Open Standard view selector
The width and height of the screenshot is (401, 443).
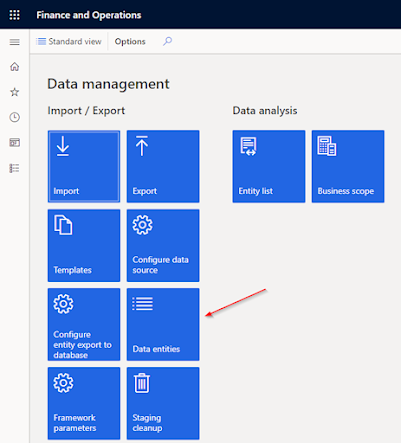click(x=69, y=41)
